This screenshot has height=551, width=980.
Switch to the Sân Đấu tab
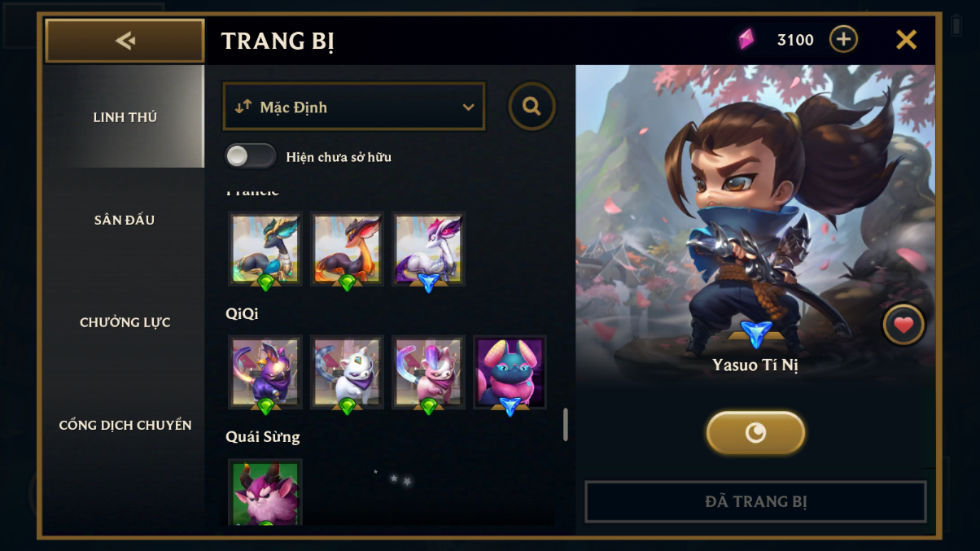click(125, 220)
